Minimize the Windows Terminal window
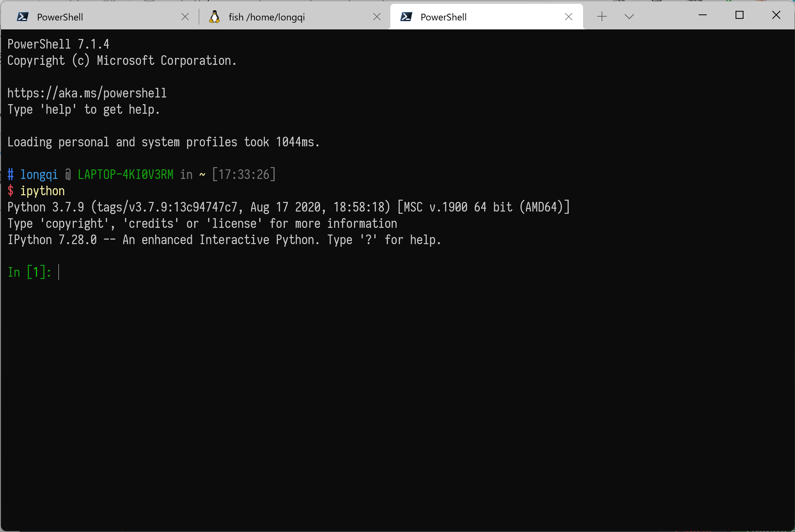 pyautogui.click(x=702, y=15)
